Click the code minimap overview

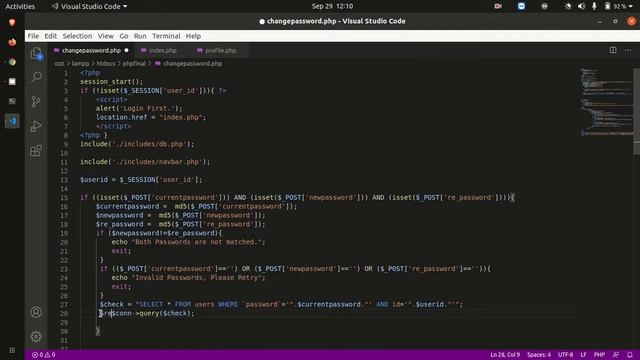pos(606,102)
